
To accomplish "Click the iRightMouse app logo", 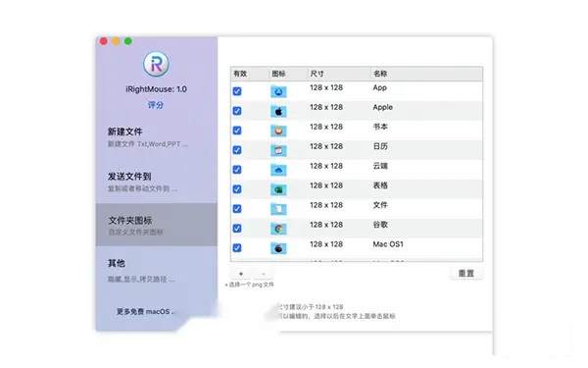I will tap(156, 64).
